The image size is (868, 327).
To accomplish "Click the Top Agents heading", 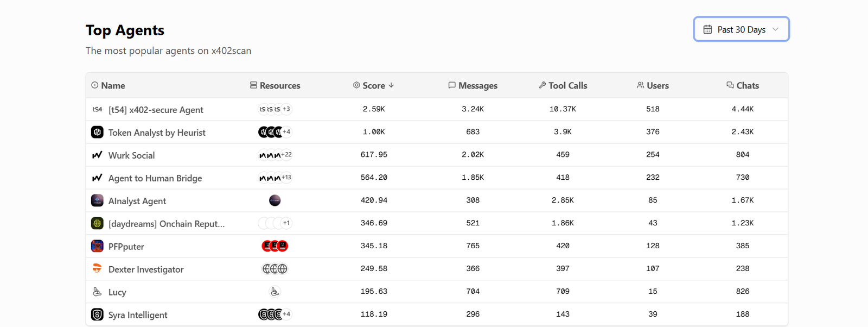I will pyautogui.click(x=125, y=30).
